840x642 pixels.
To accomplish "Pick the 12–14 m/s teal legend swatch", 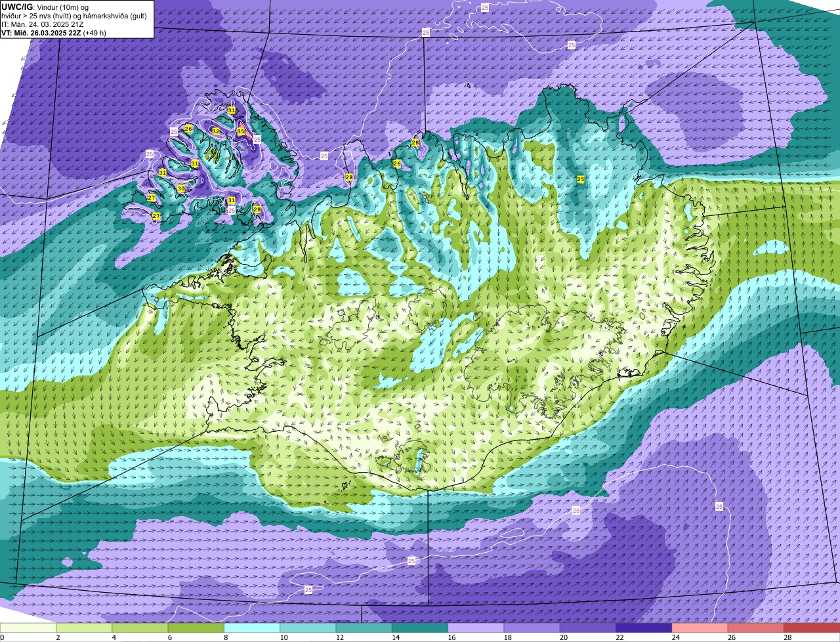I will coord(364,628).
